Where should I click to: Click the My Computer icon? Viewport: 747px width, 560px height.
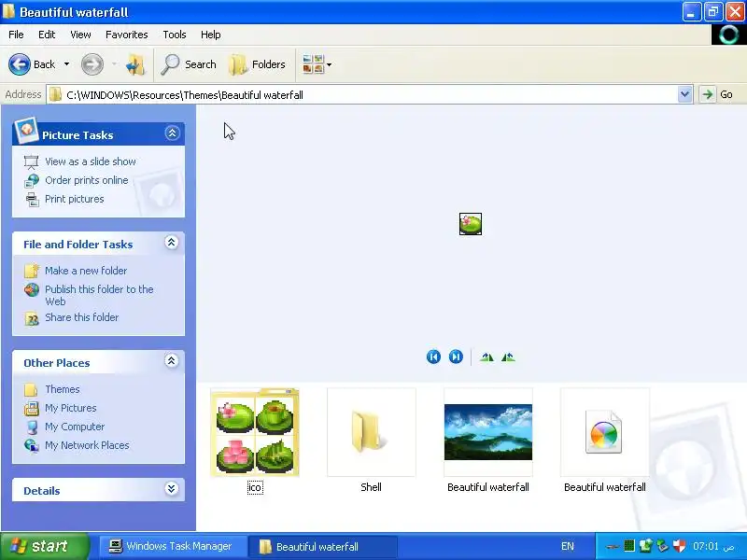(x=32, y=427)
